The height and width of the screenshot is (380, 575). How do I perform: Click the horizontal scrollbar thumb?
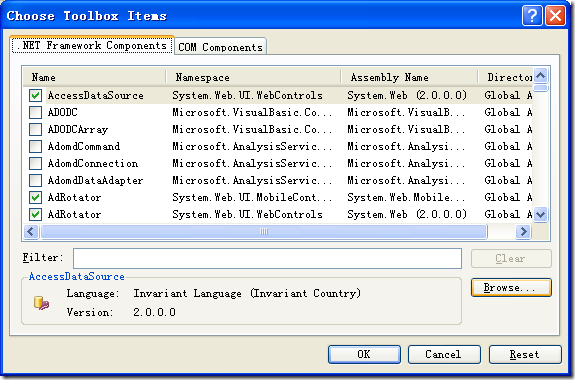coord(264,231)
